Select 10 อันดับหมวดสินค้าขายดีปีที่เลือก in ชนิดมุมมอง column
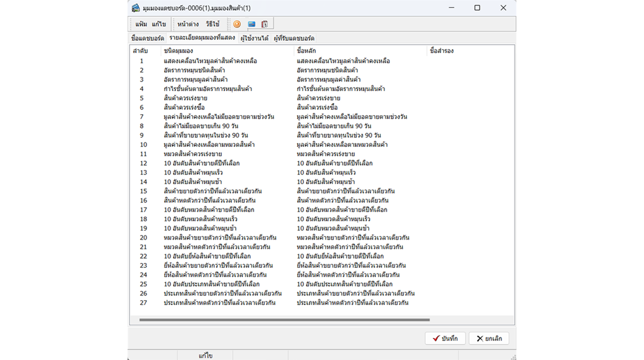This screenshot has width=644, height=360. tap(209, 209)
